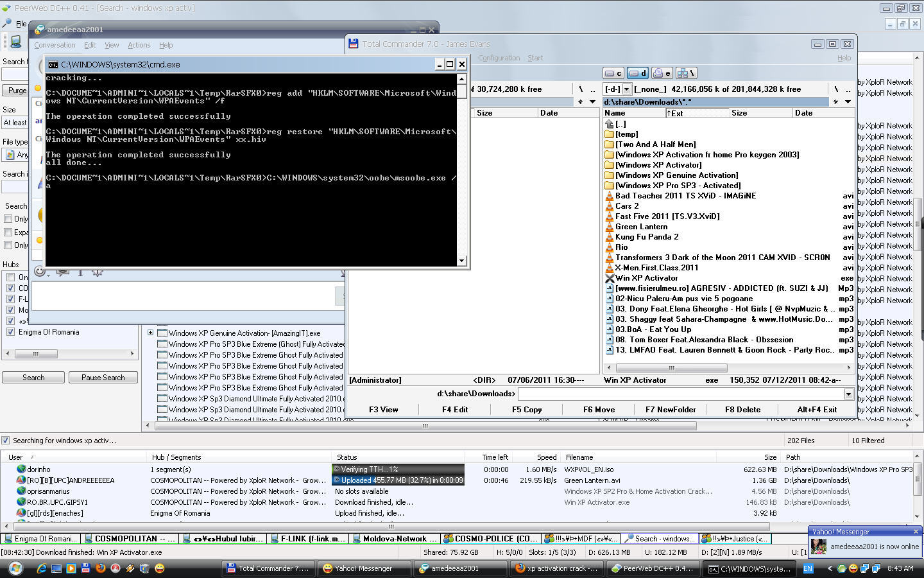Launch Firefox from the quick launch bar
Screen dimensions: 924x578
[100, 568]
